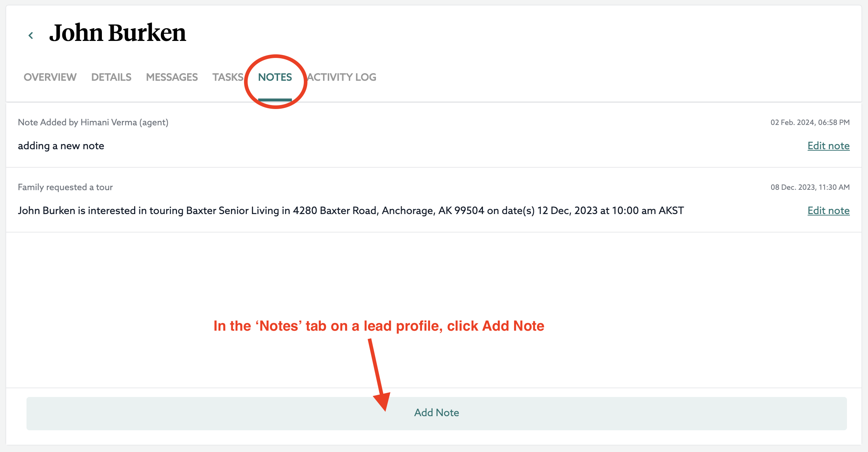Click the first note row in the list

pos(399,134)
